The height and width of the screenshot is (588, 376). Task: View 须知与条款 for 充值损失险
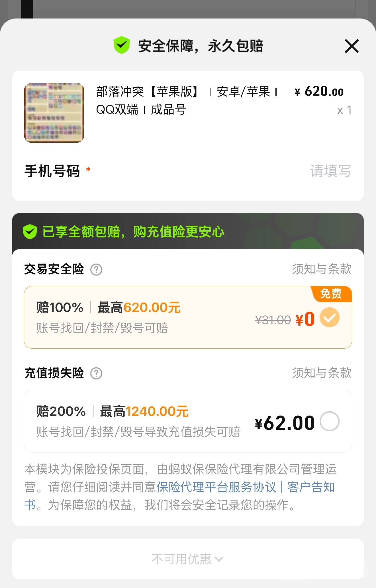point(322,373)
